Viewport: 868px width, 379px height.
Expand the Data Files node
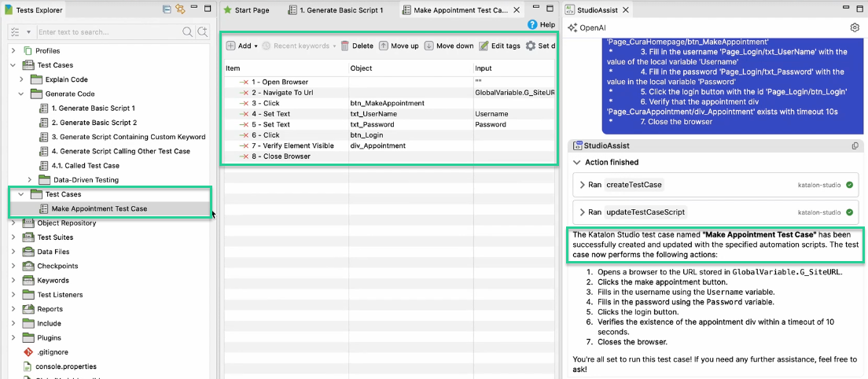14,252
